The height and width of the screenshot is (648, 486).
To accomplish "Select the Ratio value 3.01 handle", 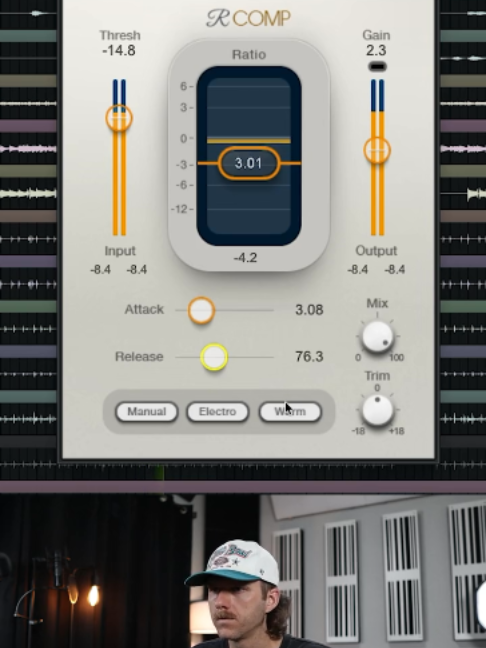I will [x=249, y=163].
